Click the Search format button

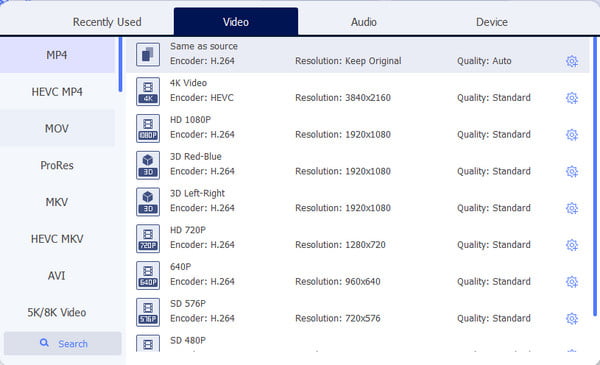(63, 343)
